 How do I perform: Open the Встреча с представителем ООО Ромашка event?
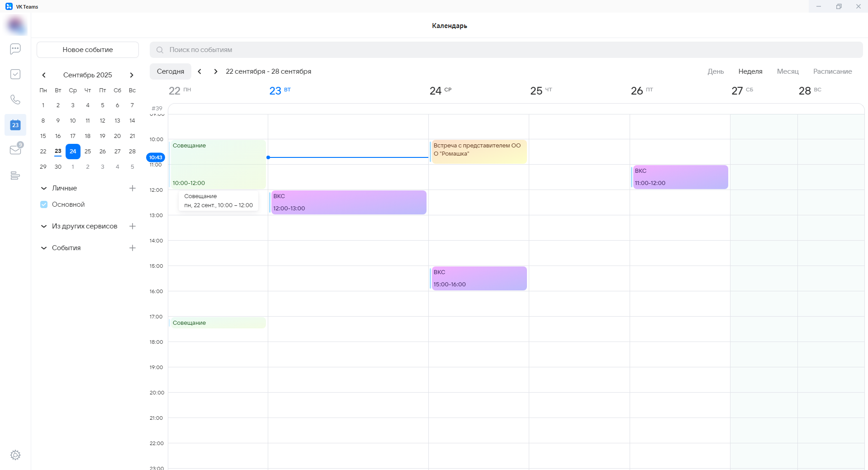tap(479, 152)
